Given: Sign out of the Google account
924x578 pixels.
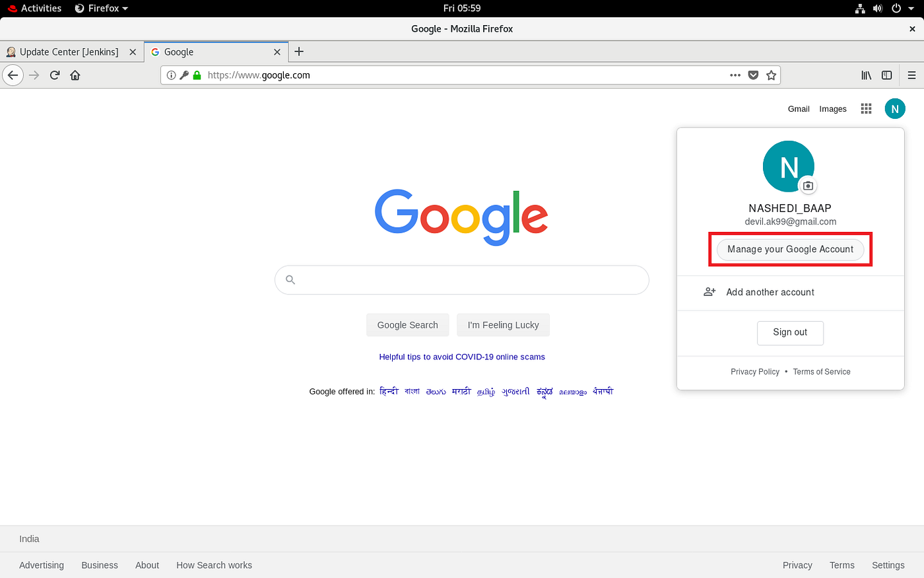Looking at the screenshot, I should [791, 332].
